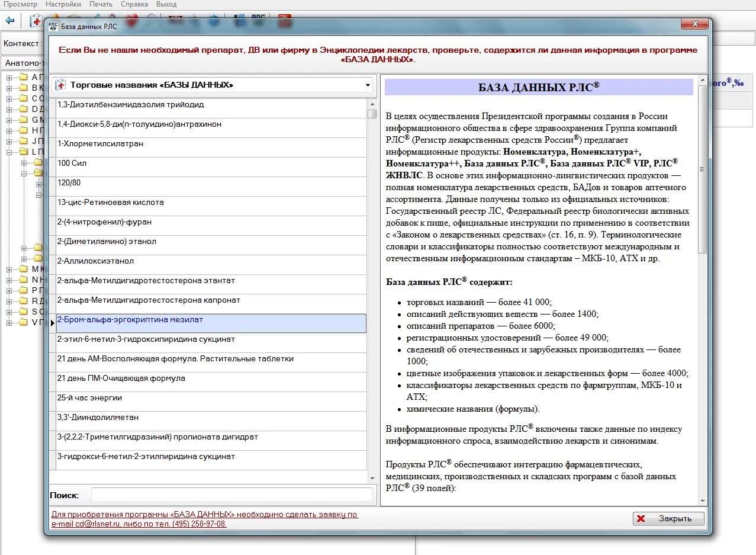756x555 pixels.
Task: Click the drug list scrollbar thumb
Action: [x=372, y=114]
